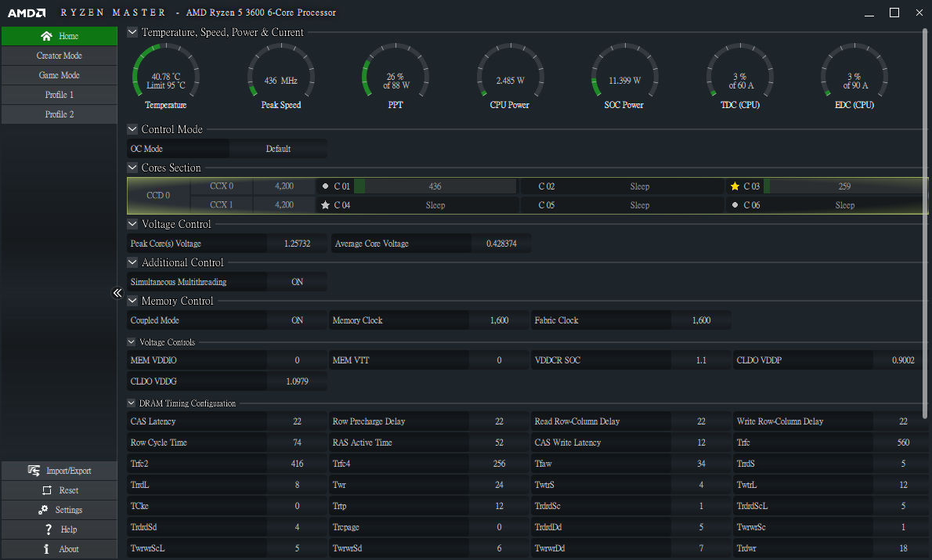The width and height of the screenshot is (932, 560).
Task: Click the CCX 0 speed value 4,200
Action: click(x=284, y=186)
